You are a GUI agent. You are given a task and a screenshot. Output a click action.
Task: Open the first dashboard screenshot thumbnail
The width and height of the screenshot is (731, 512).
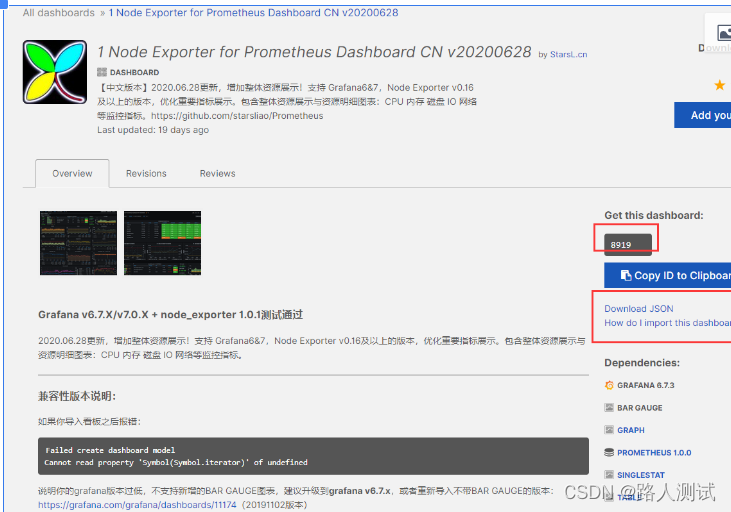78,243
